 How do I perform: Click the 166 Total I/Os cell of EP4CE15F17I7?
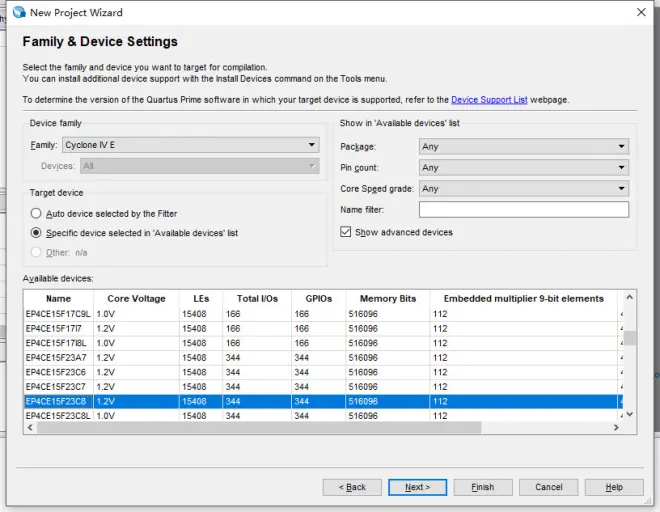click(x=257, y=328)
